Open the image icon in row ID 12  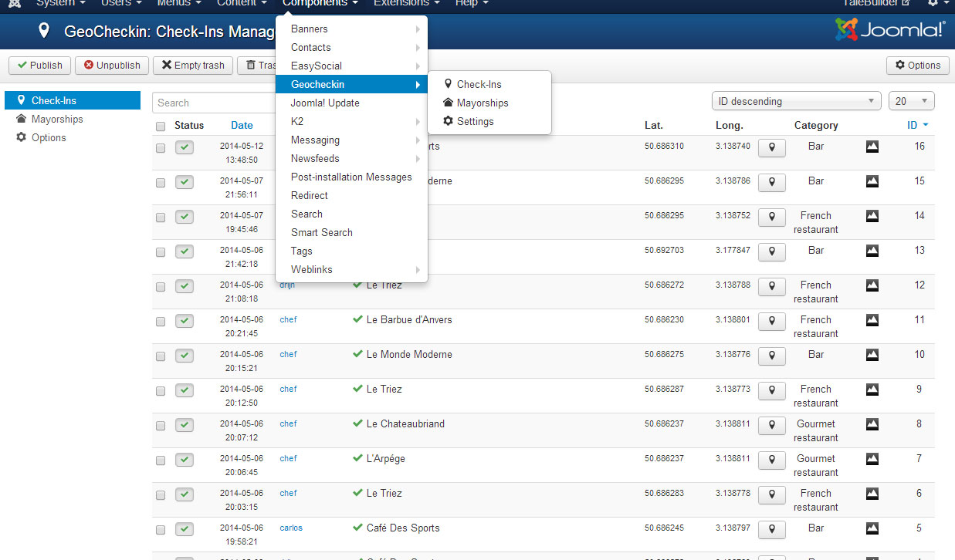[x=872, y=285]
